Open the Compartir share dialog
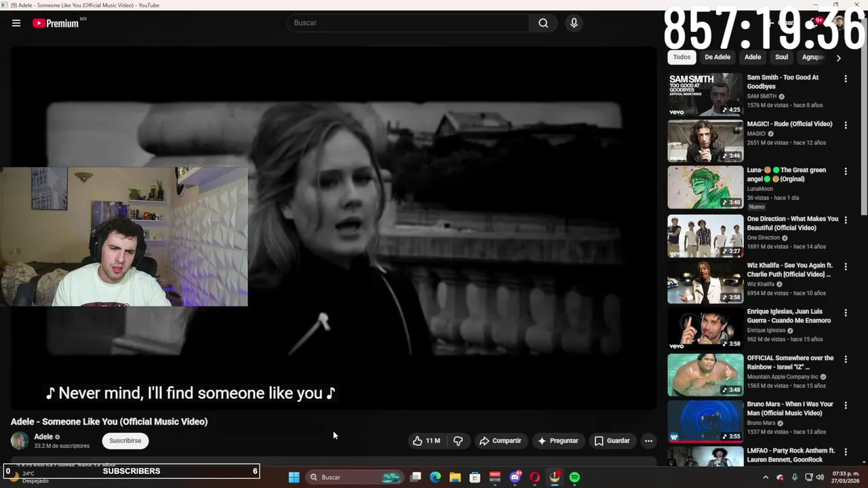 click(x=500, y=441)
